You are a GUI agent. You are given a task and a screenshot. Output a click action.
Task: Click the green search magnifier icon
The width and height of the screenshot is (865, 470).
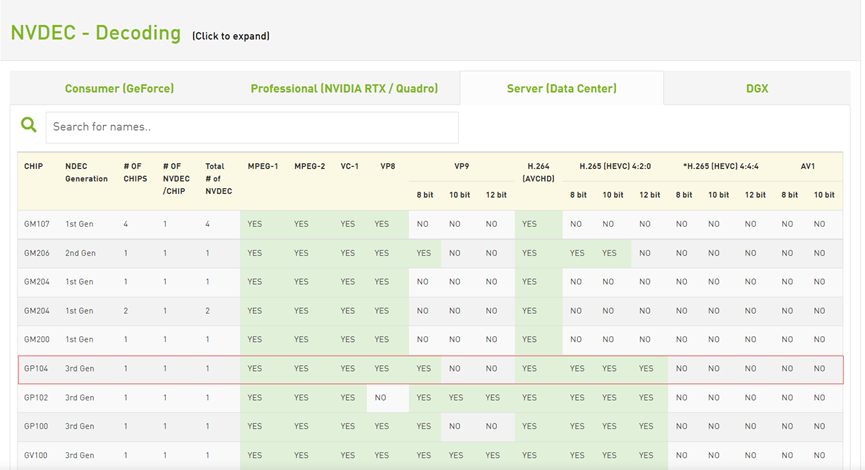click(29, 125)
